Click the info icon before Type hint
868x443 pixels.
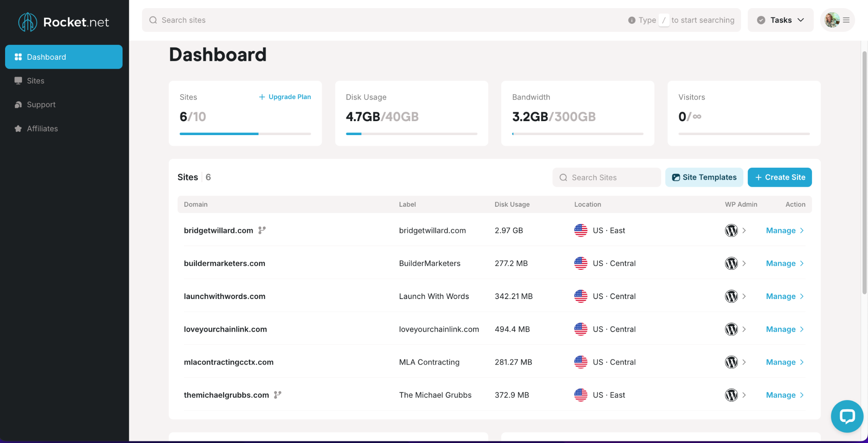tap(632, 20)
